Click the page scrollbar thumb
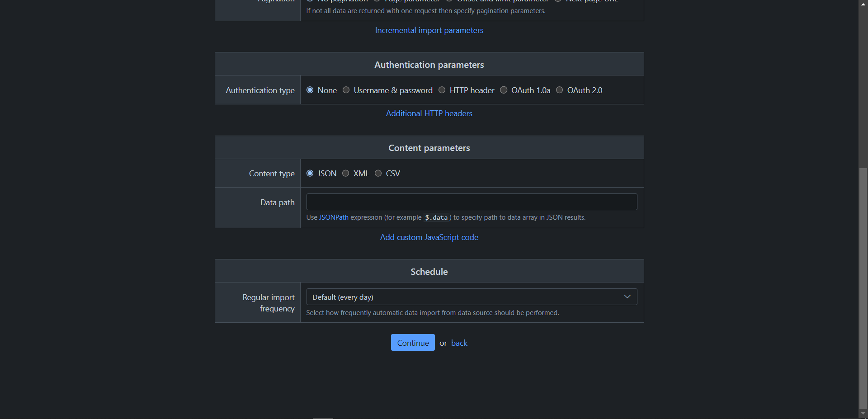This screenshot has height=419, width=868. tap(863, 288)
